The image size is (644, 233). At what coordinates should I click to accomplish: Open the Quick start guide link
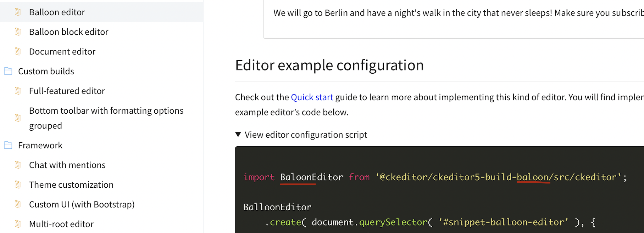(x=312, y=97)
